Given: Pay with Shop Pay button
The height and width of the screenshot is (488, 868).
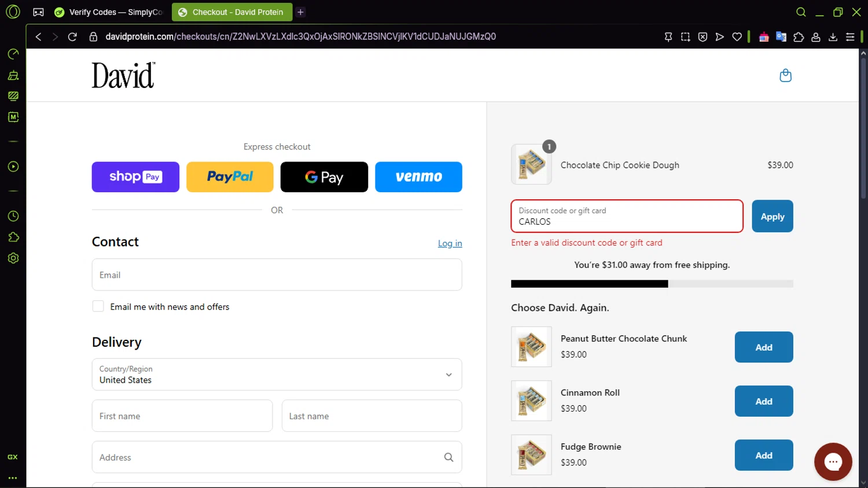Looking at the screenshot, I should click(x=135, y=177).
